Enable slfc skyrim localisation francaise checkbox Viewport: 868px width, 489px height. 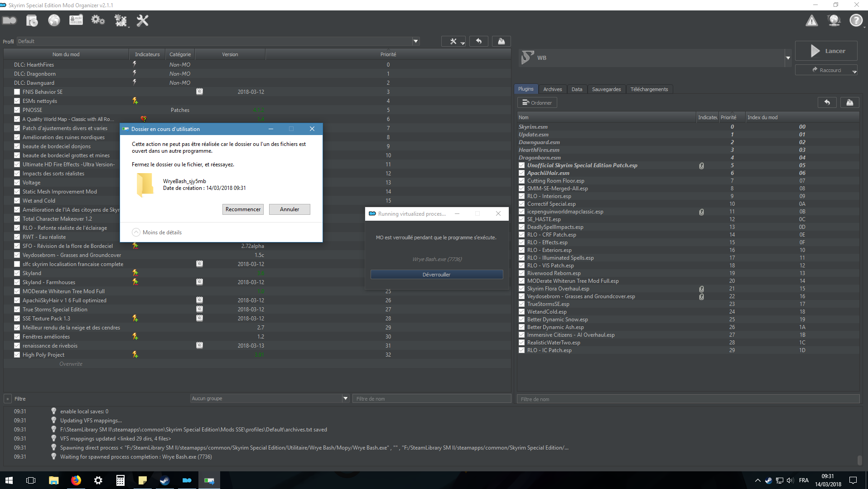point(17,264)
